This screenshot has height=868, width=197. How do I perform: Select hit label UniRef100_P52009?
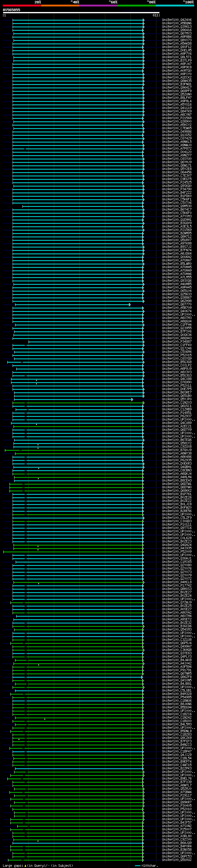tap(177, 551)
